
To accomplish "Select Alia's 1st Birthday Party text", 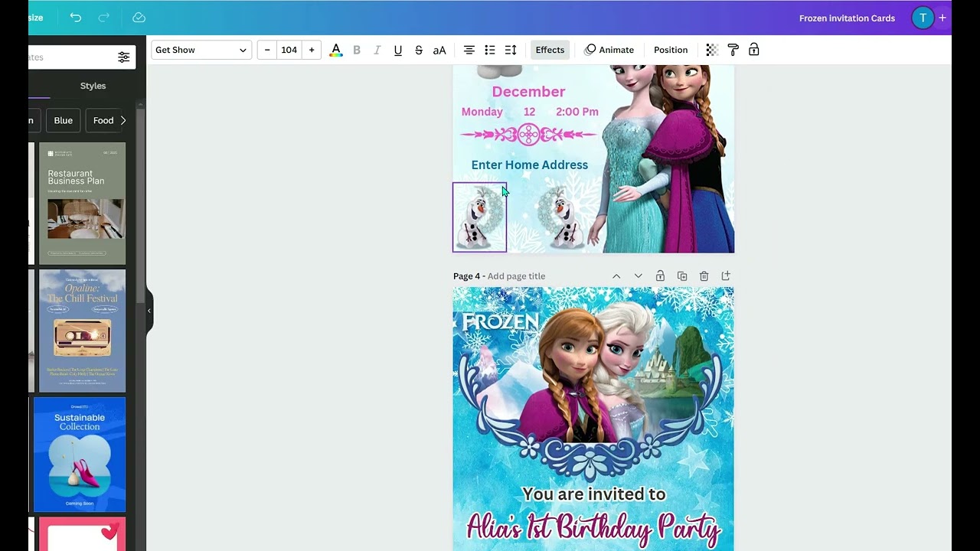I will click(x=593, y=528).
